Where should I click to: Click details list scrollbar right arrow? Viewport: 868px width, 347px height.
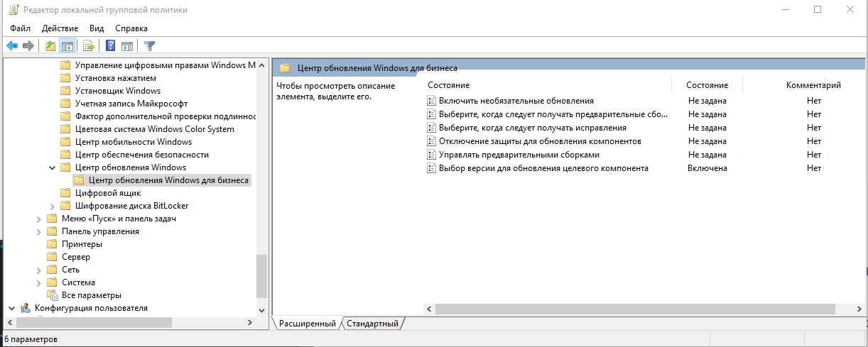(859, 309)
